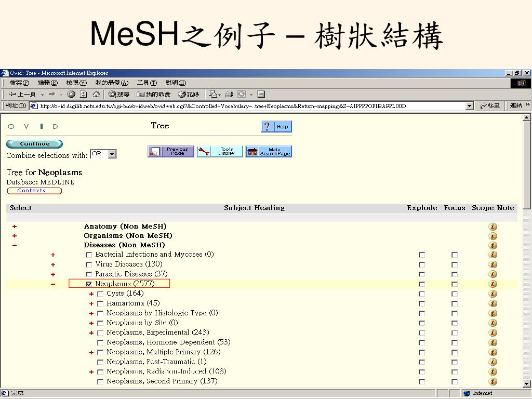View scope note for Virus Diseases
This screenshot has height=399, width=532.
tap(493, 264)
